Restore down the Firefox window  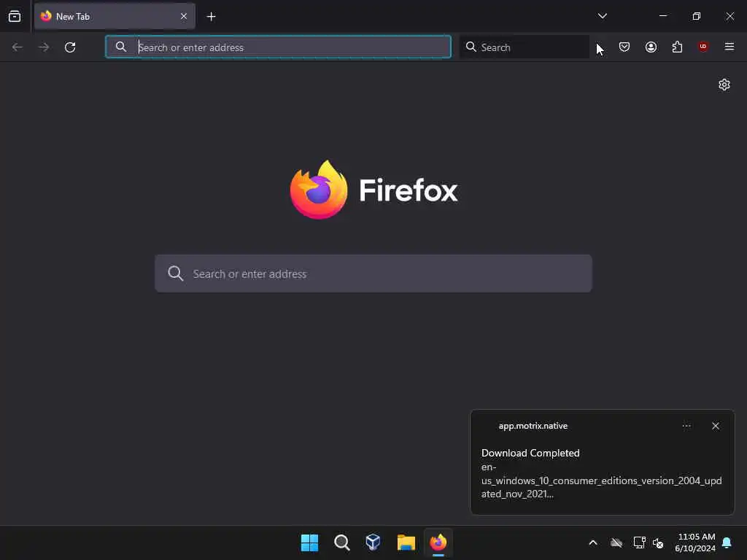697,16
